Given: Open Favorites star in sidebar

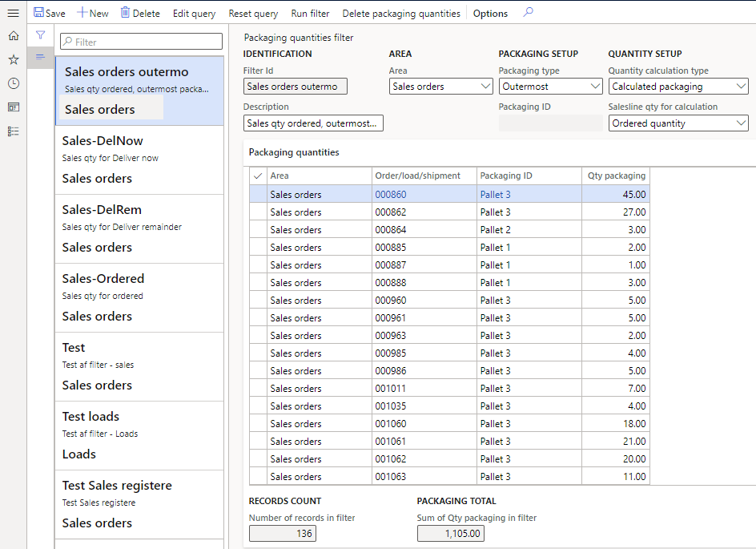Looking at the screenshot, I should [x=13, y=59].
